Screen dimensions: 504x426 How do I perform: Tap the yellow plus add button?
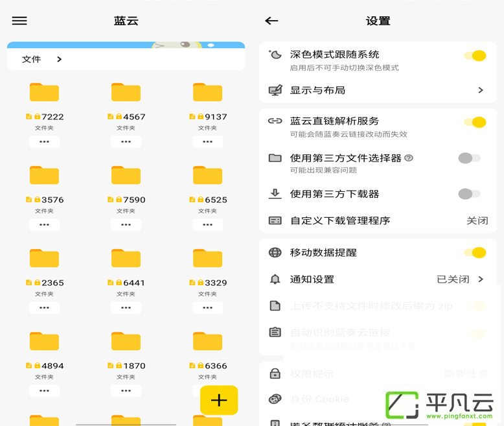pos(219,400)
